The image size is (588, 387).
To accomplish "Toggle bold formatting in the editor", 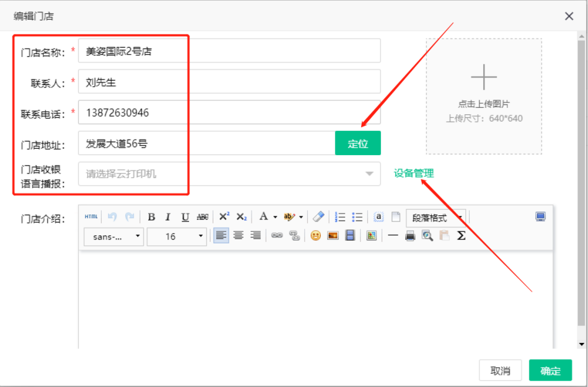I will point(151,217).
